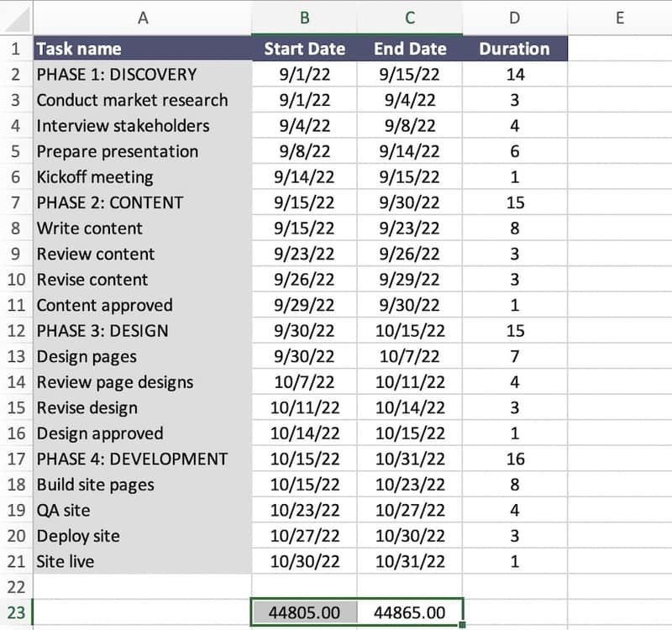Image resolution: width=672 pixels, height=630 pixels.
Task: Click the End Date header cell
Action: (x=409, y=49)
